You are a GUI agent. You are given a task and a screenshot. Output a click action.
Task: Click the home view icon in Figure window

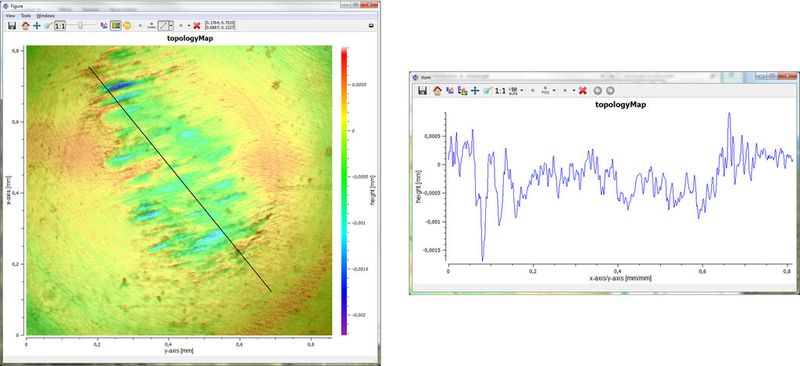pos(26,26)
